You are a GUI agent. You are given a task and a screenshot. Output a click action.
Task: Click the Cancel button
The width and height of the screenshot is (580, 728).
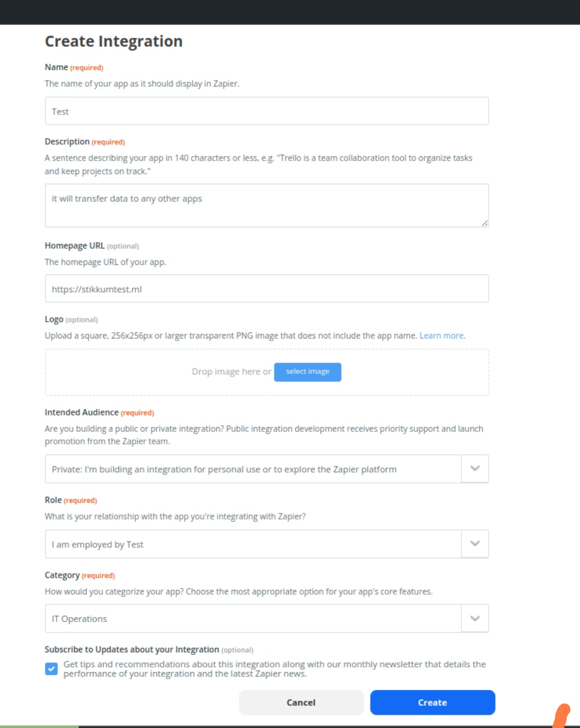[301, 703]
